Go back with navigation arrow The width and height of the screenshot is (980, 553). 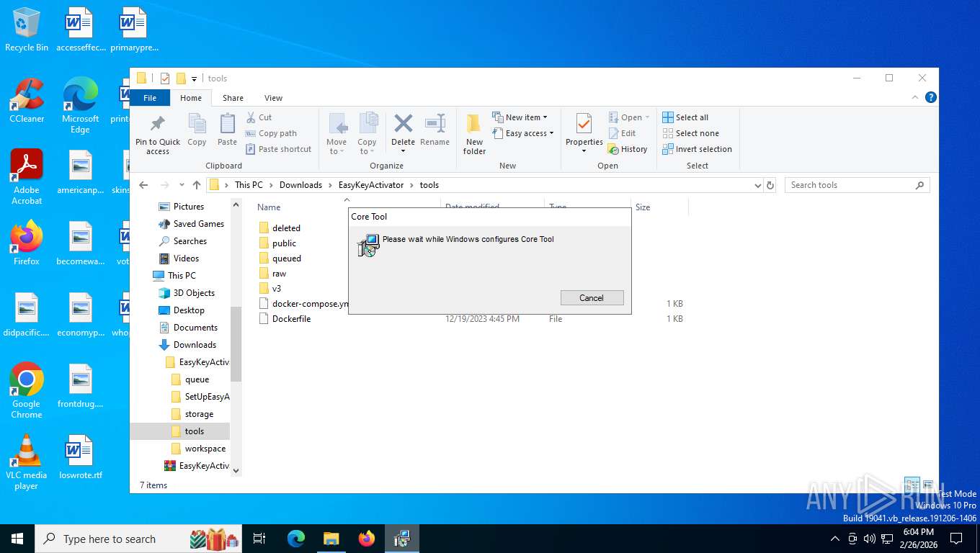pos(143,185)
